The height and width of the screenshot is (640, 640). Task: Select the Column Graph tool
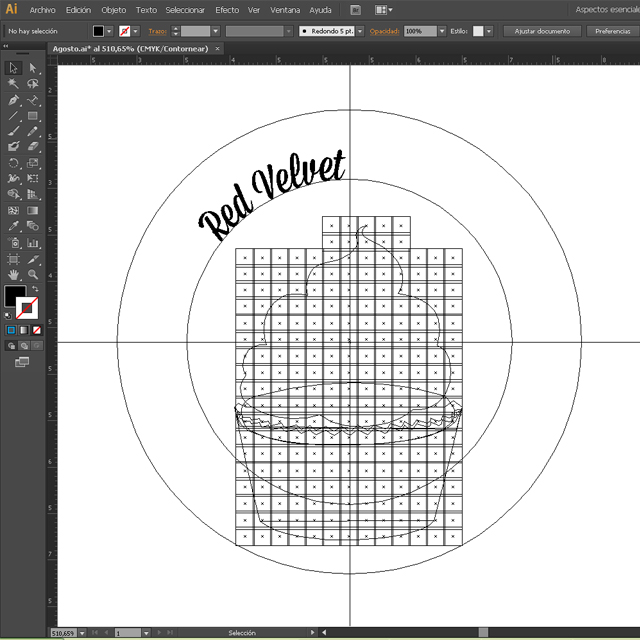[x=33, y=243]
